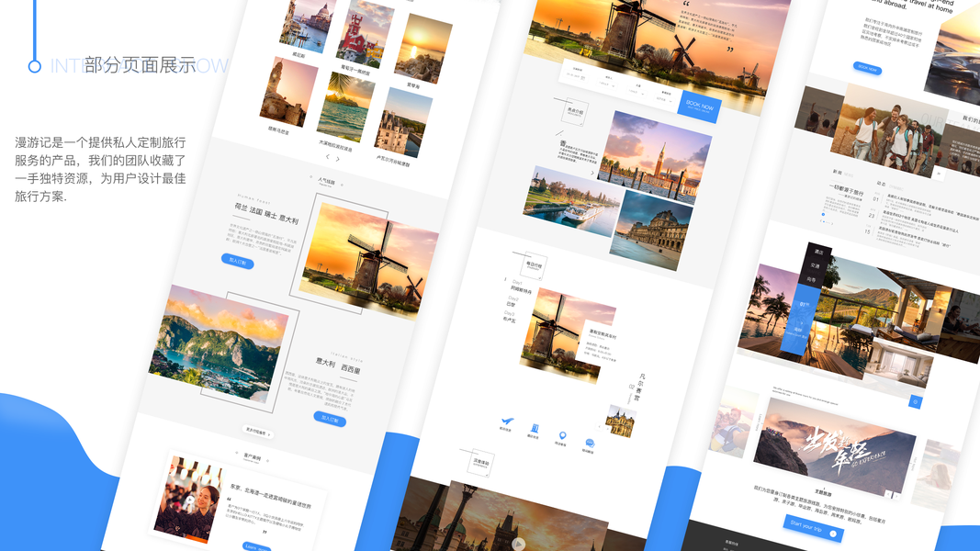Viewport: 980px width, 551px height.
Task: Select the 向导 tab in dark sidebar
Action: tap(811, 280)
